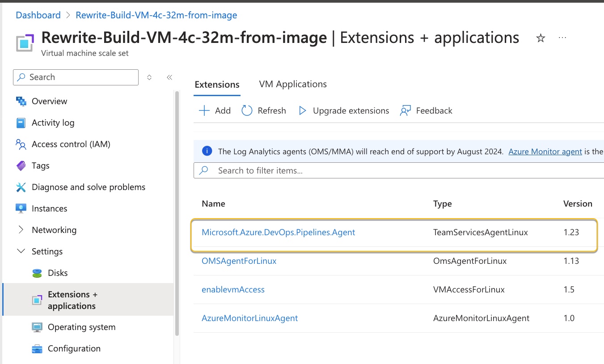Viewport: 604px width, 364px height.
Task: Switch to the VM Applications tab
Action: 293,84
